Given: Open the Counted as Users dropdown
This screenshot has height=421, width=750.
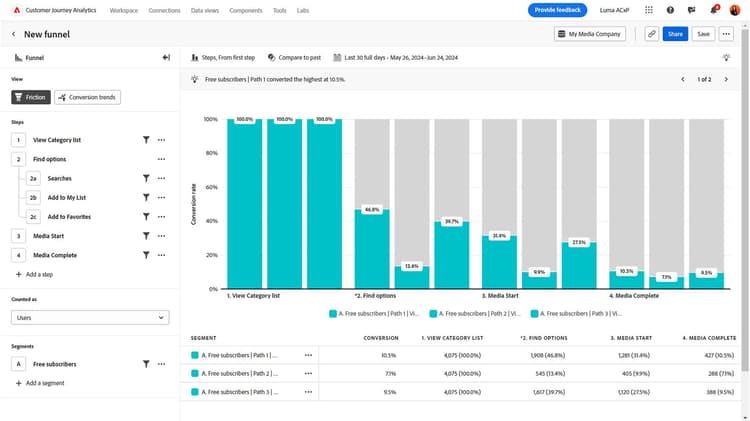Looking at the screenshot, I should tap(90, 317).
